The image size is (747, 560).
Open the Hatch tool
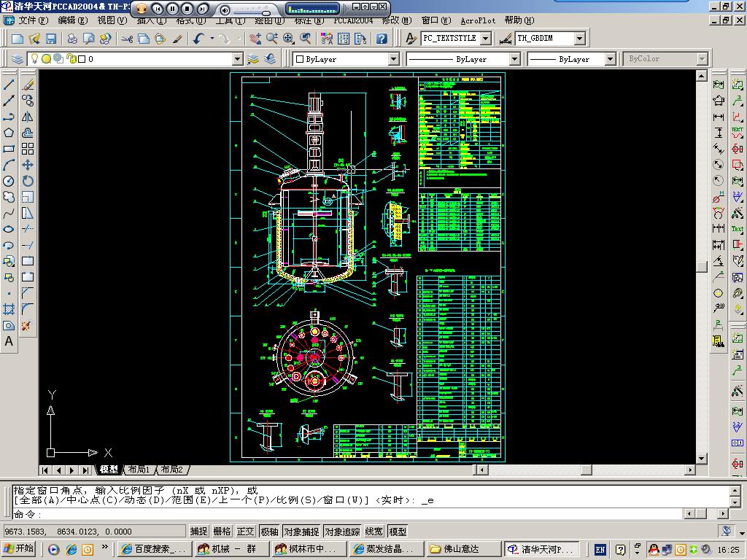tap(9, 309)
